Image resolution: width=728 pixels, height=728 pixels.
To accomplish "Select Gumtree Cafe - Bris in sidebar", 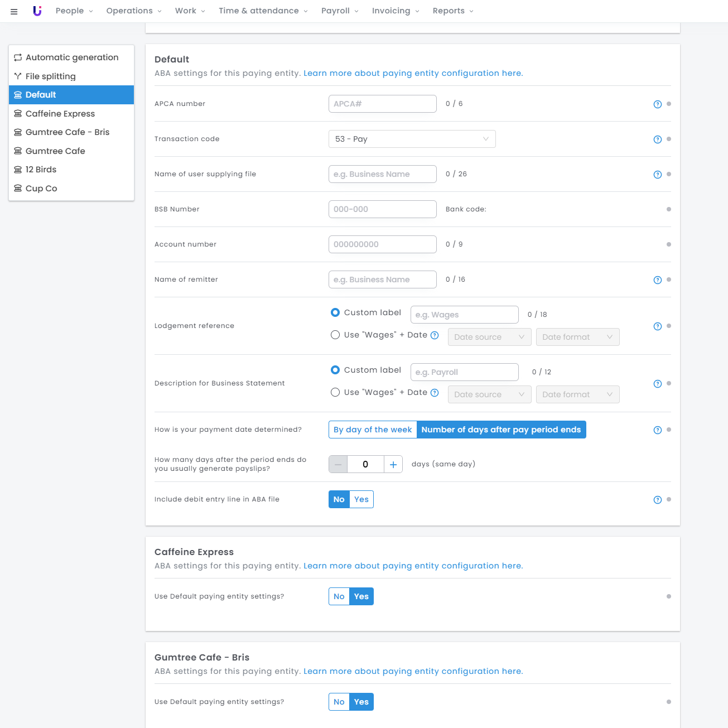I will [68, 132].
